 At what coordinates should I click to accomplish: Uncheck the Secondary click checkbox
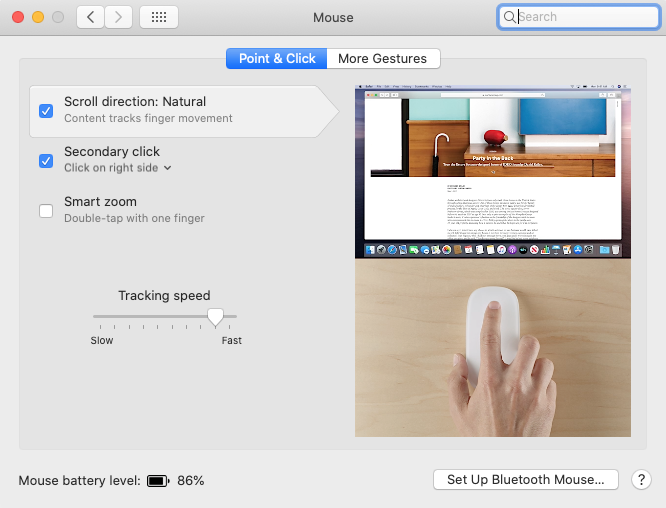(x=46, y=161)
